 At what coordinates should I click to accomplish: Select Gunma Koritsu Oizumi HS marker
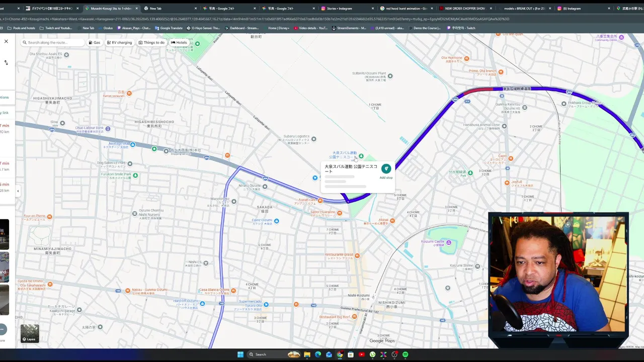[525, 107]
